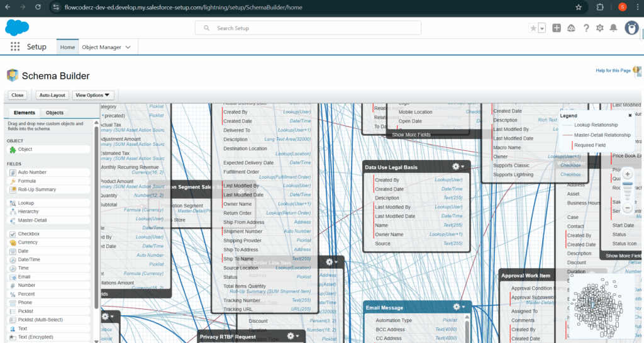The width and height of the screenshot is (644, 343).
Task: Click the zoom out minus button
Action: click(627, 207)
